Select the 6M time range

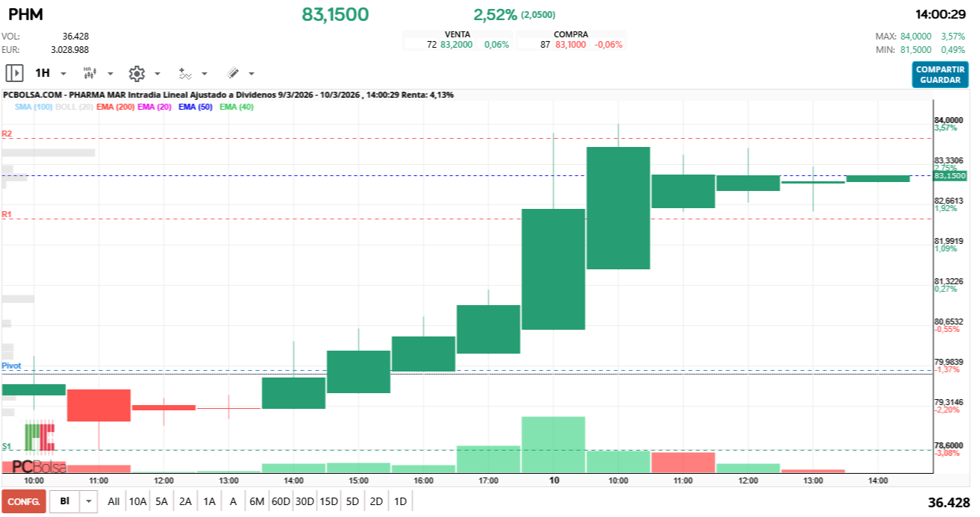pos(257,501)
